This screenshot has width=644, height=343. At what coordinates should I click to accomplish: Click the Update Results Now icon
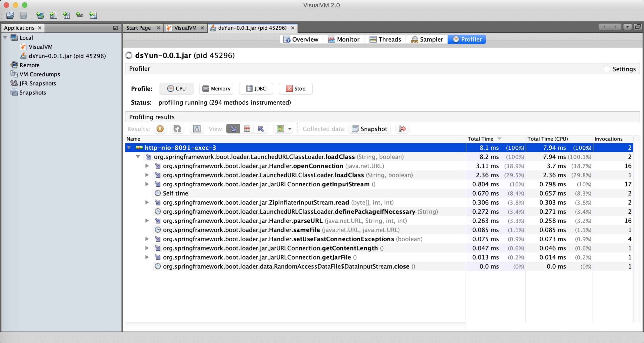pos(177,128)
